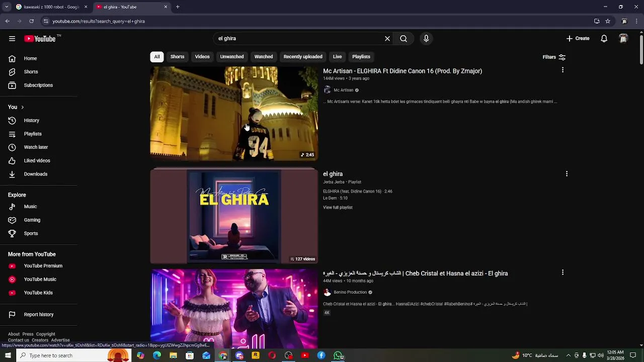Click the Create button
644x362 pixels.
click(578, 39)
